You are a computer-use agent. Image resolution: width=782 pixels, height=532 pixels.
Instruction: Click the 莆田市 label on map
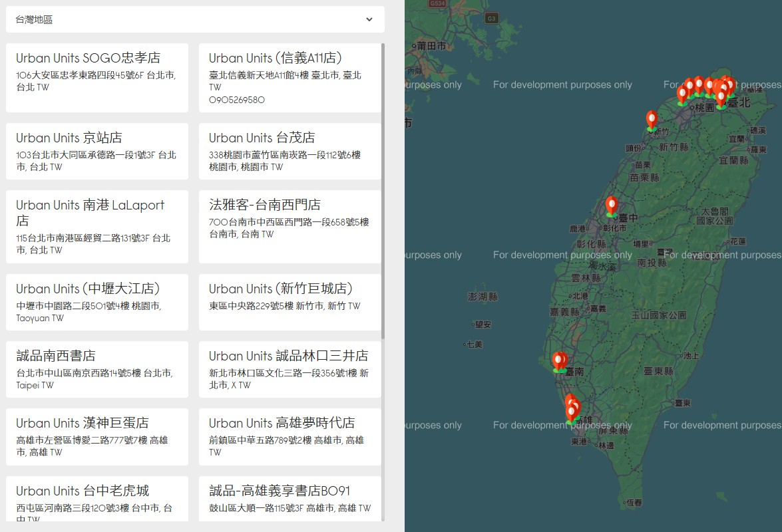431,46
